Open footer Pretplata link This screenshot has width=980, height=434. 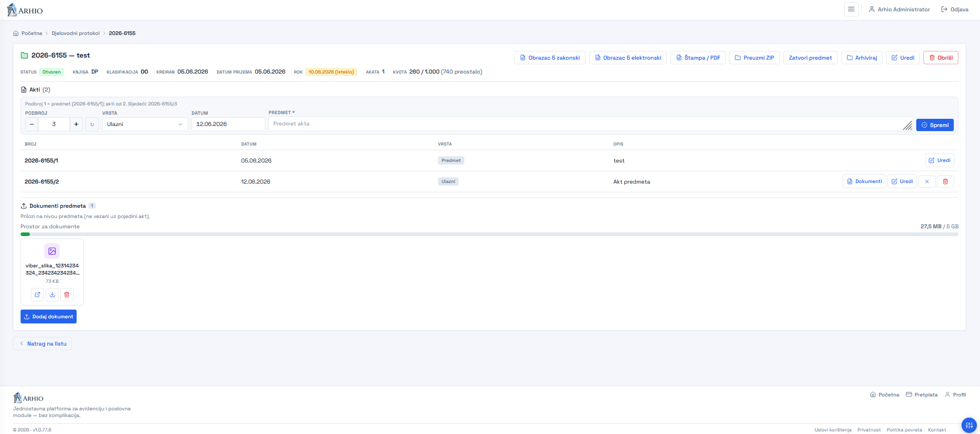(x=921, y=395)
